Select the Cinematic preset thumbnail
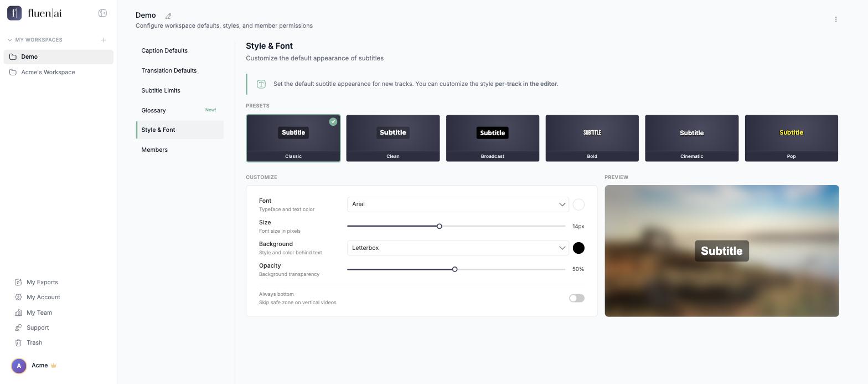This screenshot has height=384, width=868. [x=692, y=139]
